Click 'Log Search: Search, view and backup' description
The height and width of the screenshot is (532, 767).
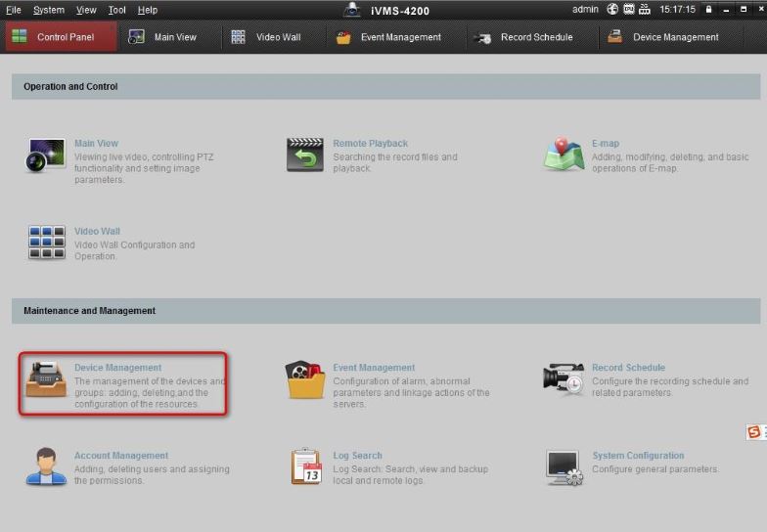(x=411, y=475)
